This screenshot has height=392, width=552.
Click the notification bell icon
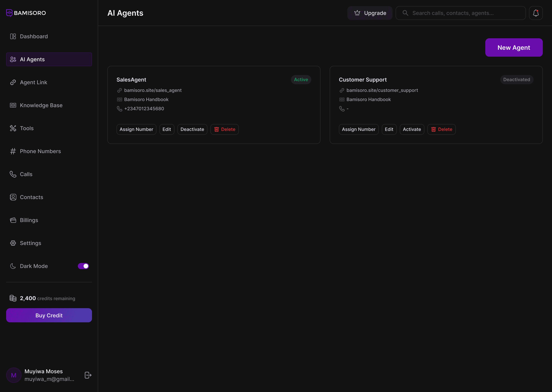point(536,13)
